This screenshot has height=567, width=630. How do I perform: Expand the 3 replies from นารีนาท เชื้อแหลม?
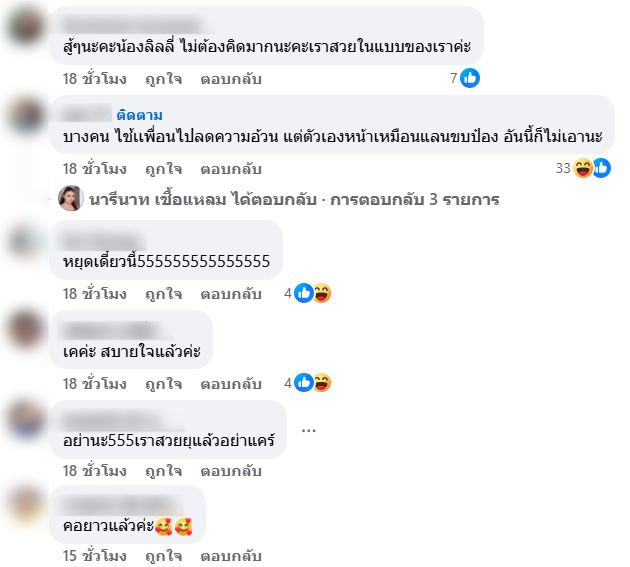pyautogui.click(x=294, y=199)
